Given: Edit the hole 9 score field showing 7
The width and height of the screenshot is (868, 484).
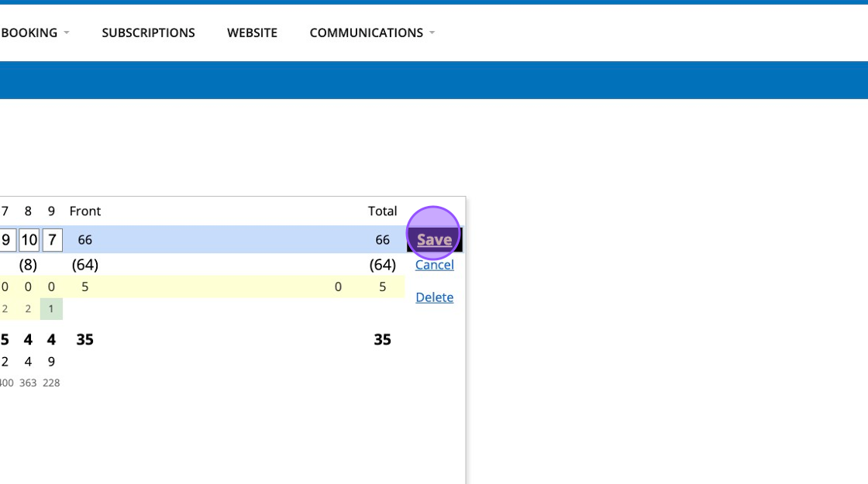Looking at the screenshot, I should 52,240.
